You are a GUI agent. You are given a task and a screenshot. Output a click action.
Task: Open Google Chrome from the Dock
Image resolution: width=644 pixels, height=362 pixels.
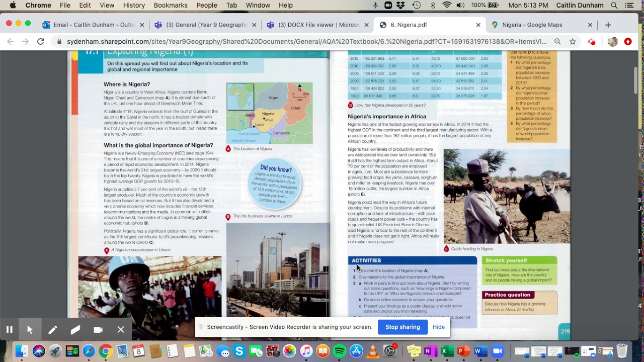[x=105, y=351]
